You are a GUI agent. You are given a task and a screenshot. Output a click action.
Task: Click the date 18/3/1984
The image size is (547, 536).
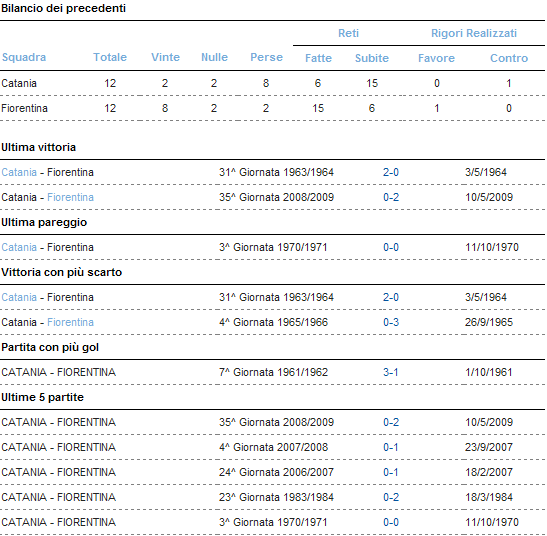click(489, 497)
